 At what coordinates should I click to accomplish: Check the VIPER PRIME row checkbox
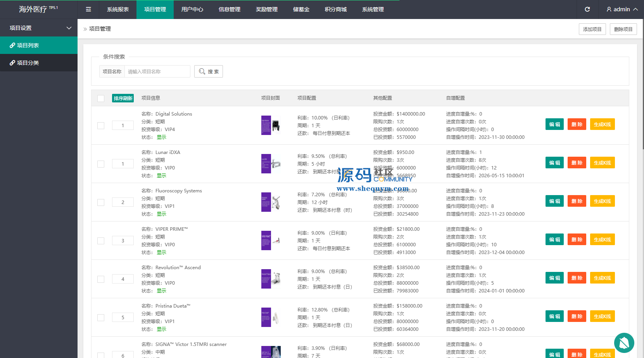coord(101,241)
